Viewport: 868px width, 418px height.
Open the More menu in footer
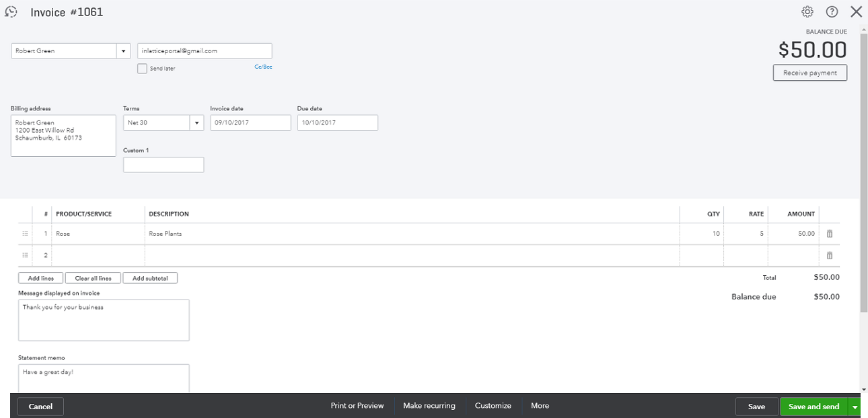pos(540,406)
